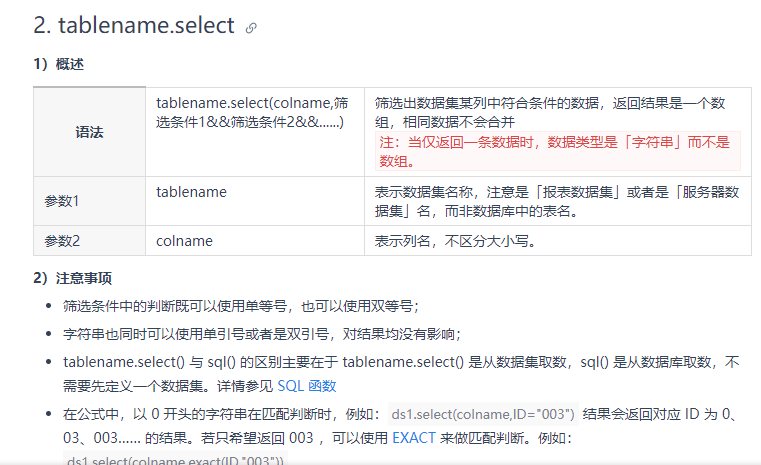Click the tablename parameter name cell
The width and height of the screenshot is (761, 465).
click(191, 191)
